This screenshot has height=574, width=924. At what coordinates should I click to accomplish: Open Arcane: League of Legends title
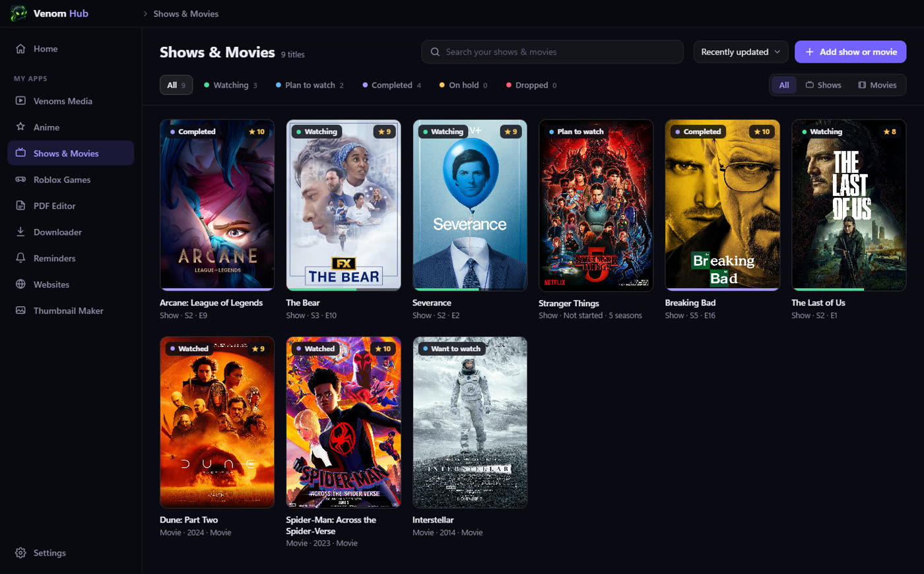point(211,303)
